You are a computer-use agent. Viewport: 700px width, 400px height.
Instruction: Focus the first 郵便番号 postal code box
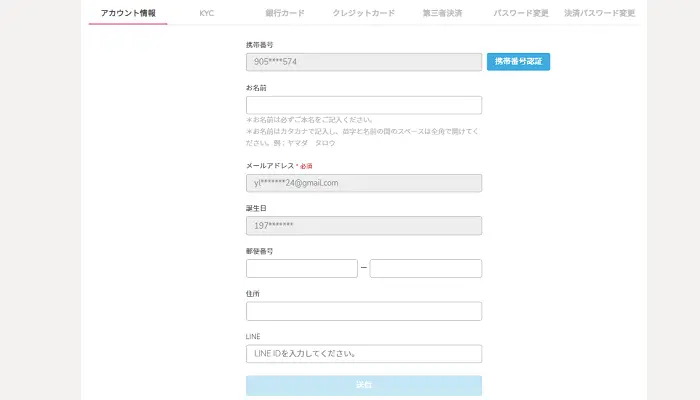pos(301,268)
